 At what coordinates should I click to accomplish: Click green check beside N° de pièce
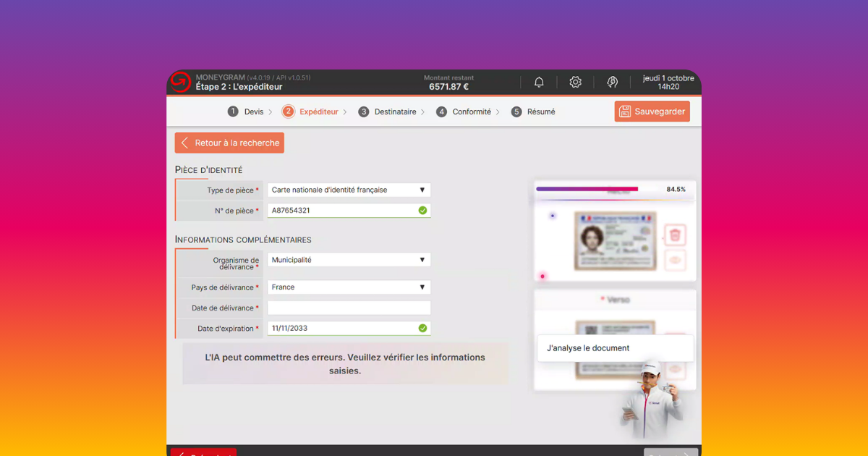[422, 211]
